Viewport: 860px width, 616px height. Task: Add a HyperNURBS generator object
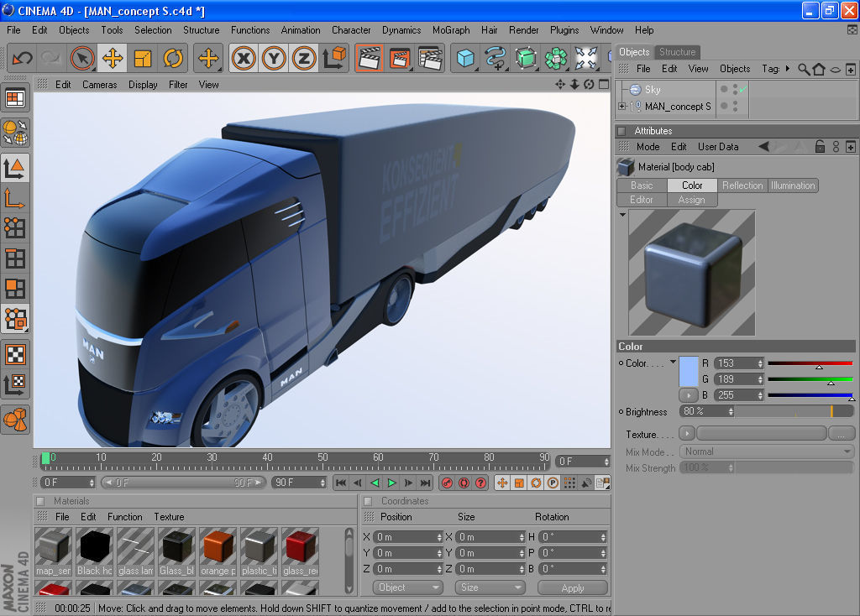[x=526, y=58]
